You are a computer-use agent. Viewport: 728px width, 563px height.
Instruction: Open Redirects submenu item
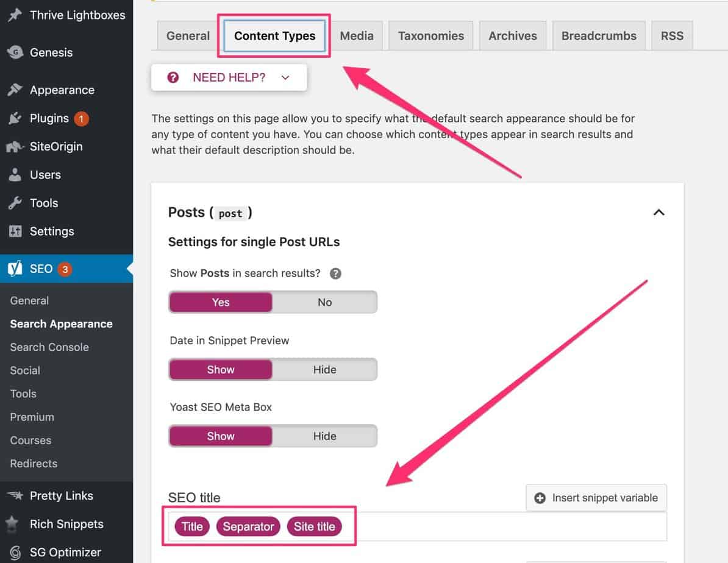[34, 463]
